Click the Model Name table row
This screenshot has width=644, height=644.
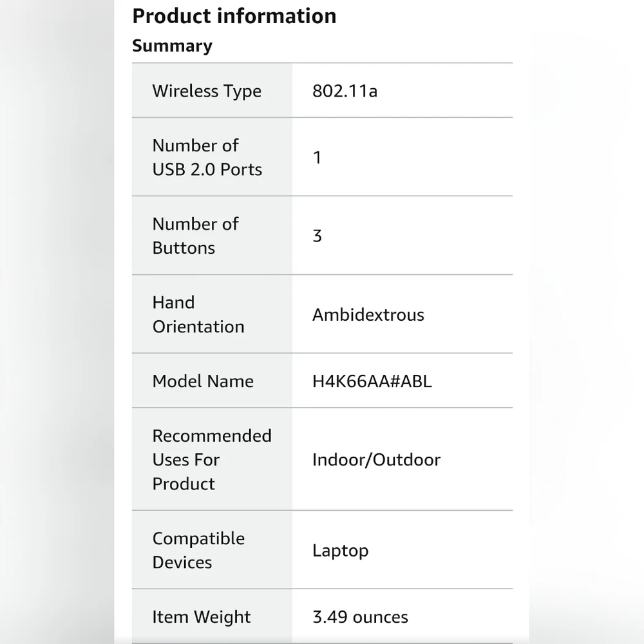tap(323, 381)
